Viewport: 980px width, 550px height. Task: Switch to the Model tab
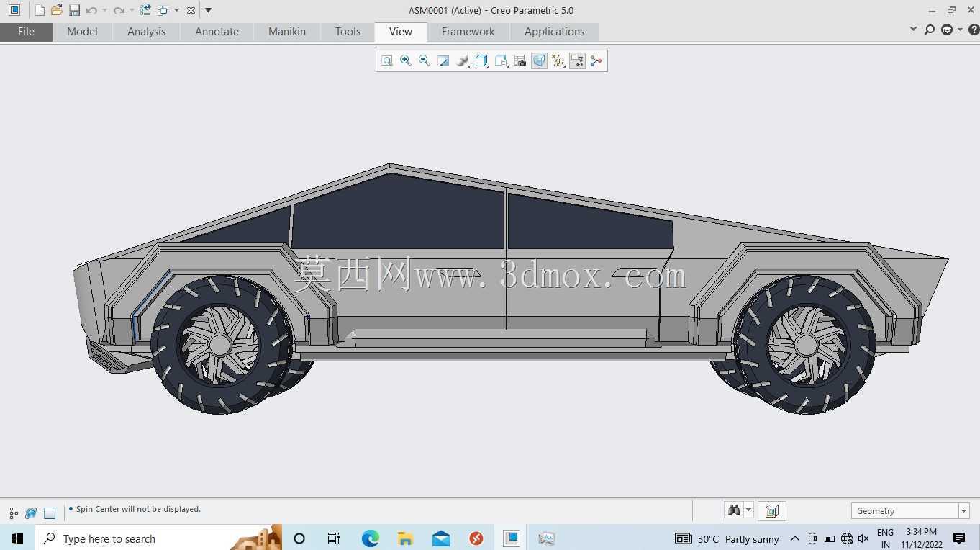[82, 32]
